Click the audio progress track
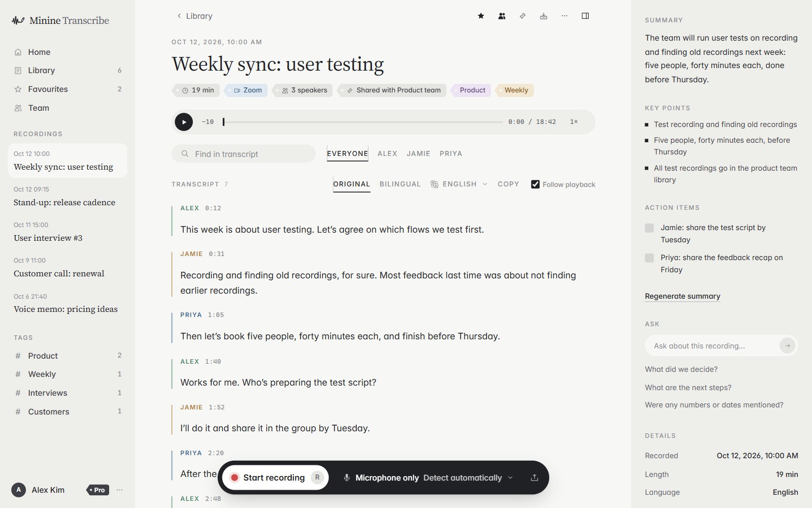 tap(362, 122)
